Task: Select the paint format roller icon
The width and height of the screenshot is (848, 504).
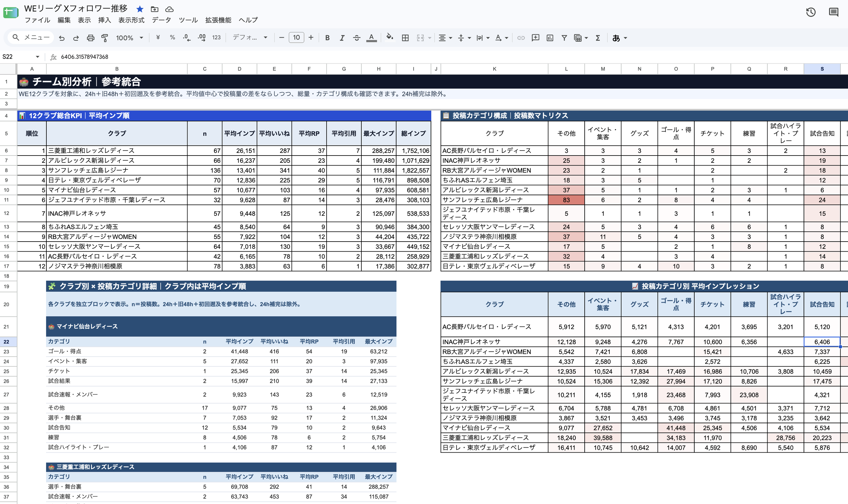Action: 105,38
